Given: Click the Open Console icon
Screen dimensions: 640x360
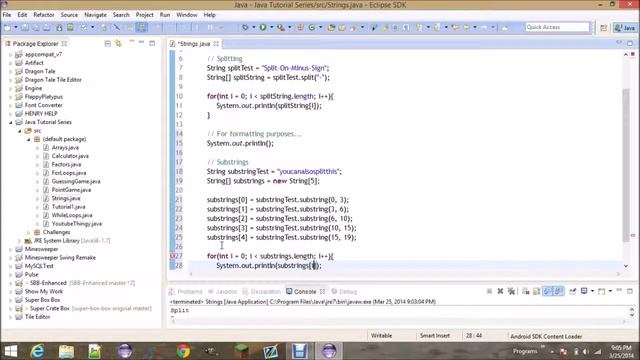Looking at the screenshot, I should click(601, 291).
